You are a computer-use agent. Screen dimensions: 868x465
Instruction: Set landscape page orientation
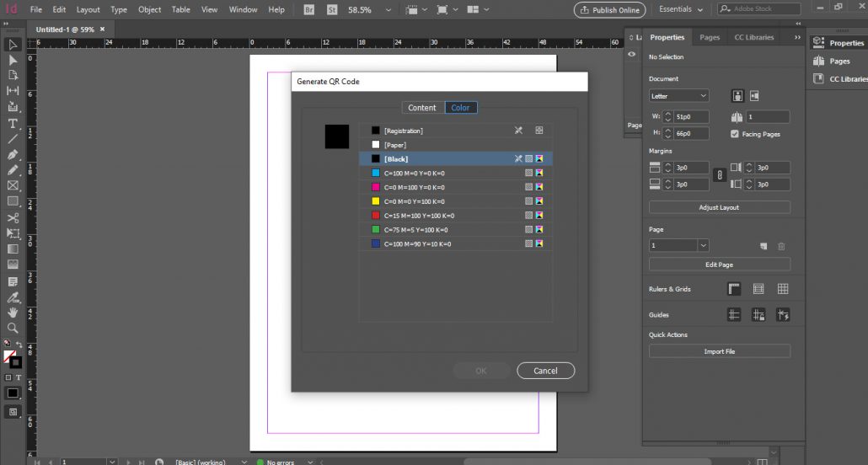(754, 96)
